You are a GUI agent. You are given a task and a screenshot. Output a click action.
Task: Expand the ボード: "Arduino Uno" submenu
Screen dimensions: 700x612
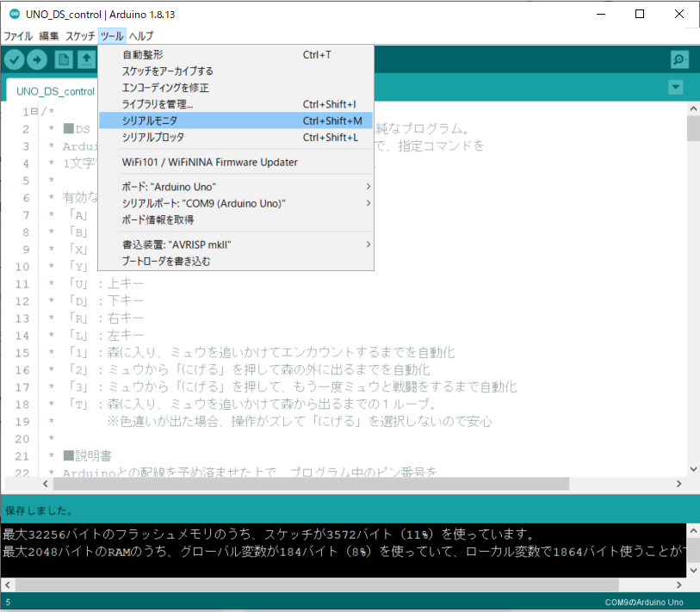(x=246, y=187)
